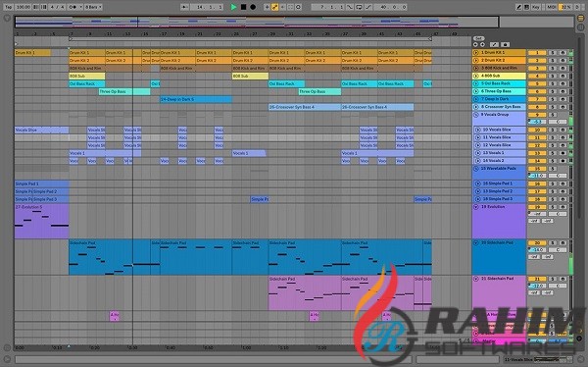Toggle the MIDI map mode button

coord(551,7)
